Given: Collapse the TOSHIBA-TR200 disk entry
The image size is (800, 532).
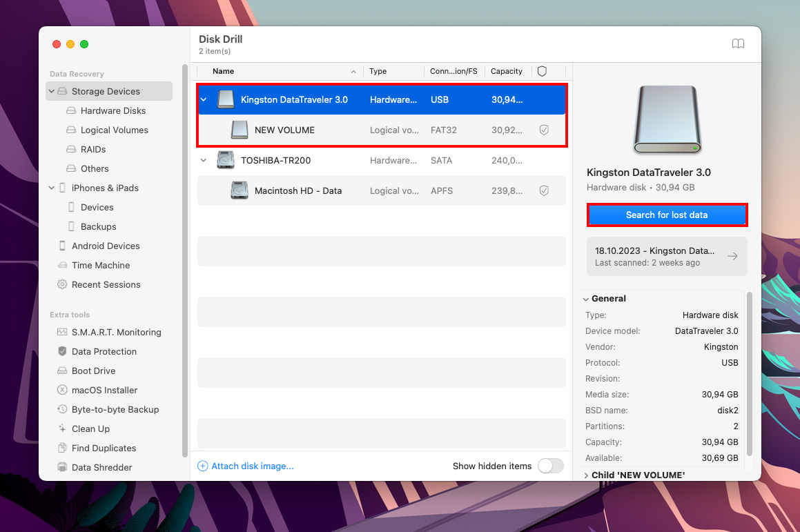Looking at the screenshot, I should tap(203, 160).
